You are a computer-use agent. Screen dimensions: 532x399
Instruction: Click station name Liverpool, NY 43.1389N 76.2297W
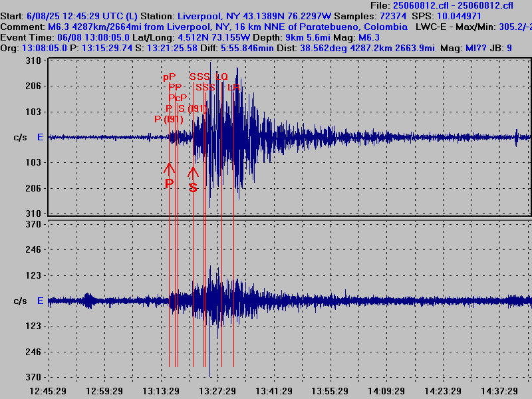pos(254,16)
